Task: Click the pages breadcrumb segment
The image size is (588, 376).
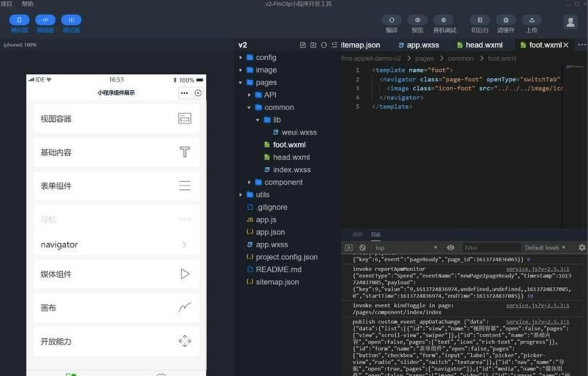Action: [x=424, y=59]
